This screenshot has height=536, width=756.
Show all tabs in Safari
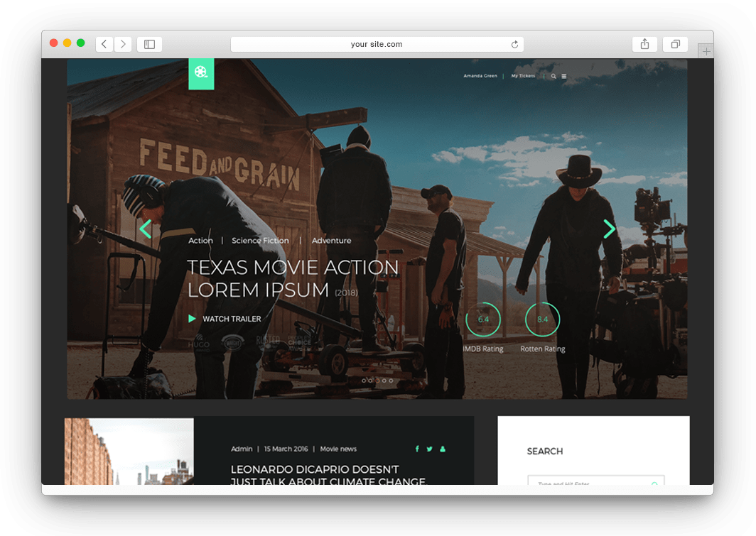click(675, 44)
